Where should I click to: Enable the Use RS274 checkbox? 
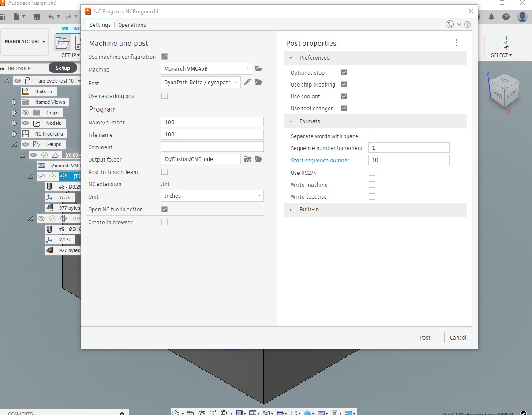[x=372, y=173]
